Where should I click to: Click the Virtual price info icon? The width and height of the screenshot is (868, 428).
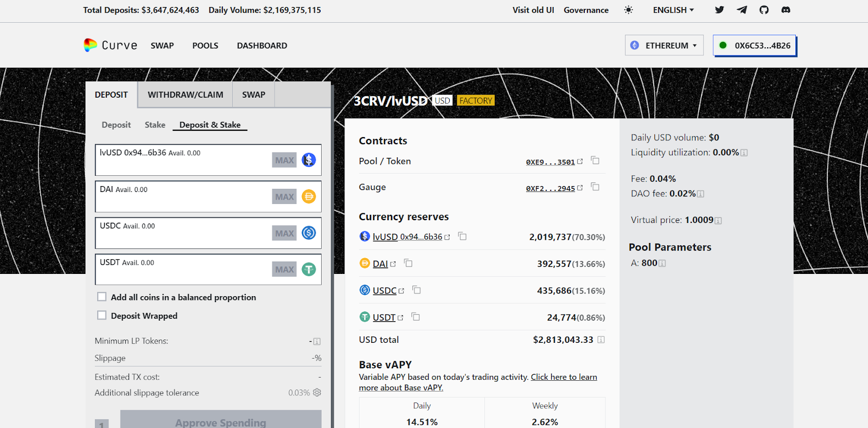tap(718, 221)
